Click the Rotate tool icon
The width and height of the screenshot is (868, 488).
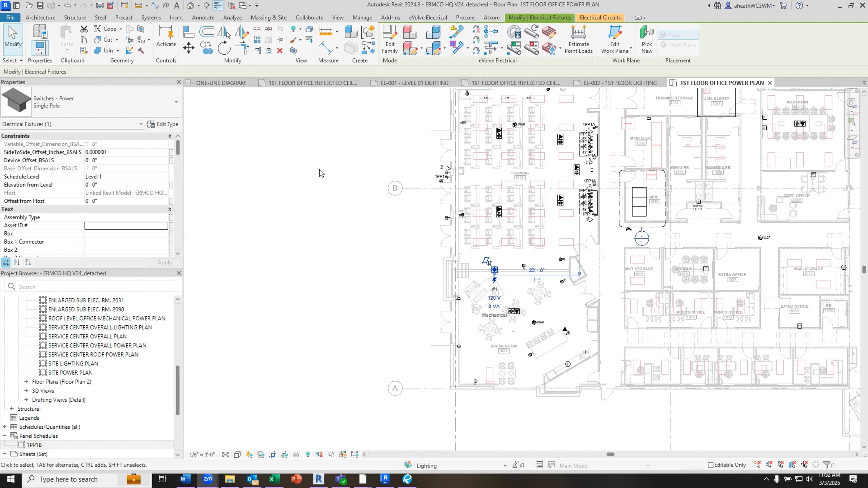point(224,48)
